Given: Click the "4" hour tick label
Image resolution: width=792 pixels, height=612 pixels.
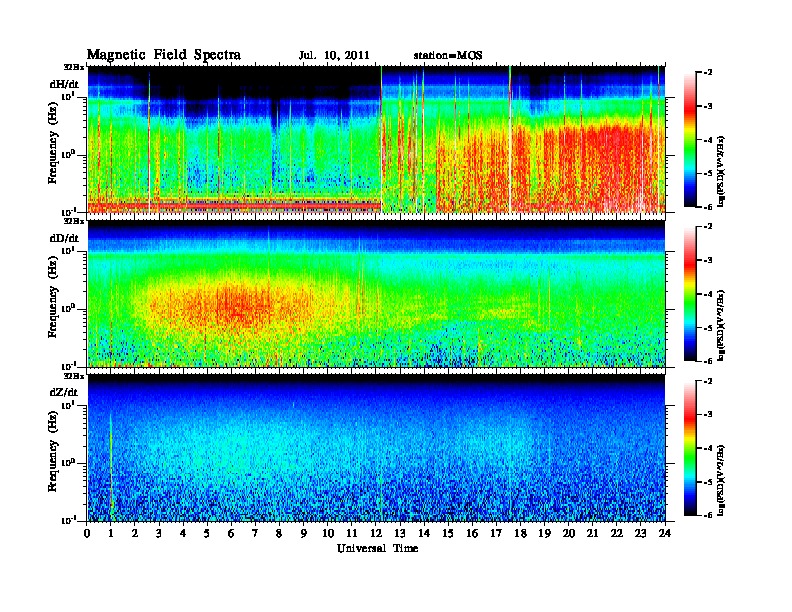Looking at the screenshot, I should [x=183, y=533].
